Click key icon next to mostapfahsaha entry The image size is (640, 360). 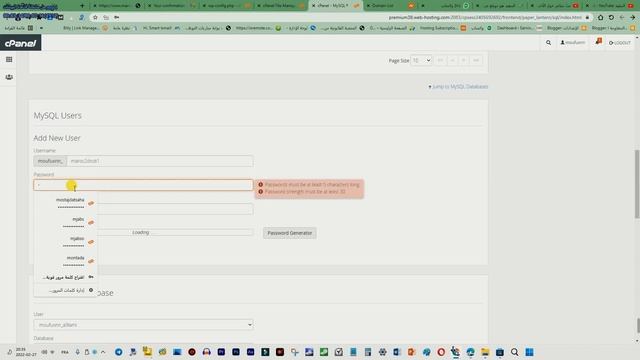tap(91, 203)
